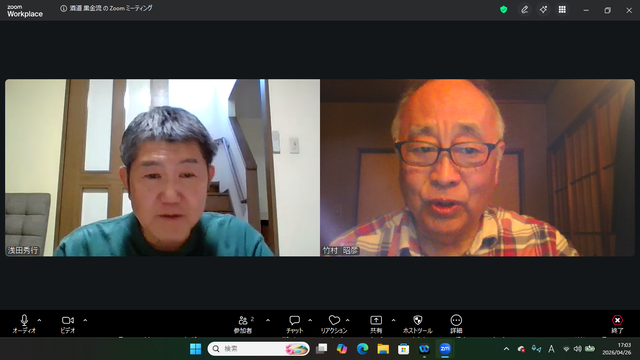Select the 竹村 昭彦 video tile

(478, 168)
